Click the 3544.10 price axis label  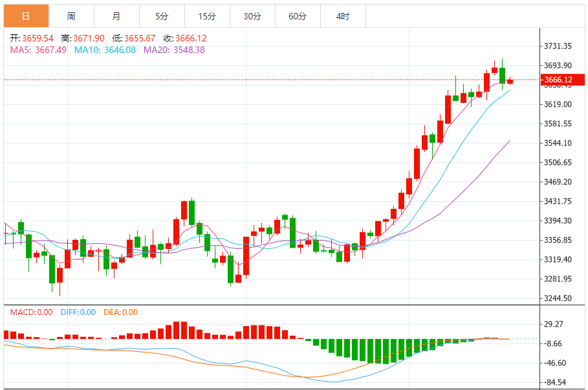click(x=558, y=143)
